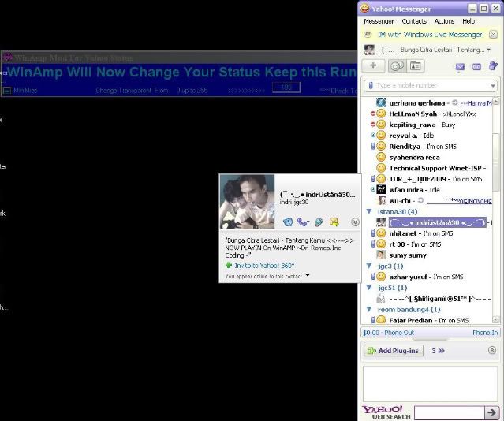The image size is (504, 421).
Task: Collapse the plug-ins panel chevron
Action: click(x=492, y=350)
